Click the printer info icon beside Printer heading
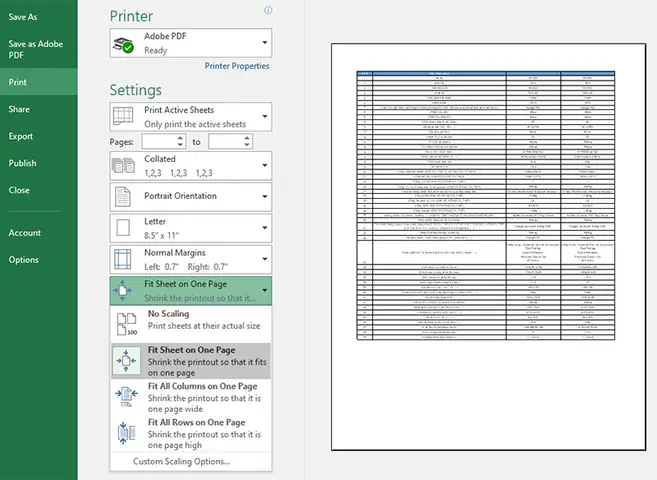Viewport: 657px width, 480px height. click(x=268, y=10)
